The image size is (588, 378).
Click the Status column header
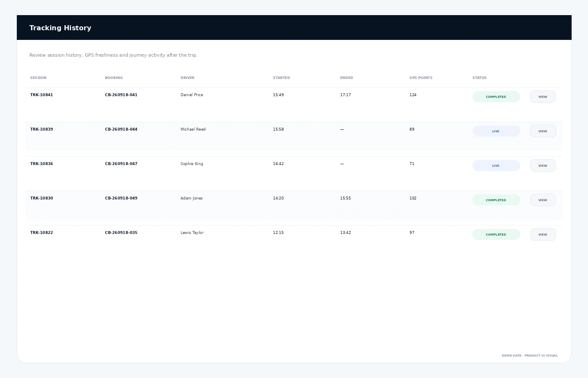(x=479, y=78)
